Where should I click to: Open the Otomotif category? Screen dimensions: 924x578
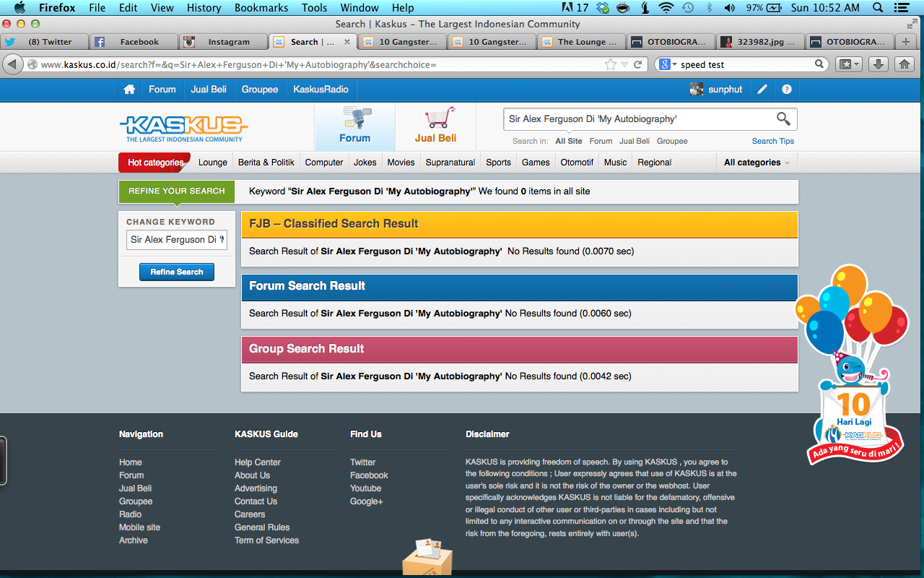click(x=577, y=163)
